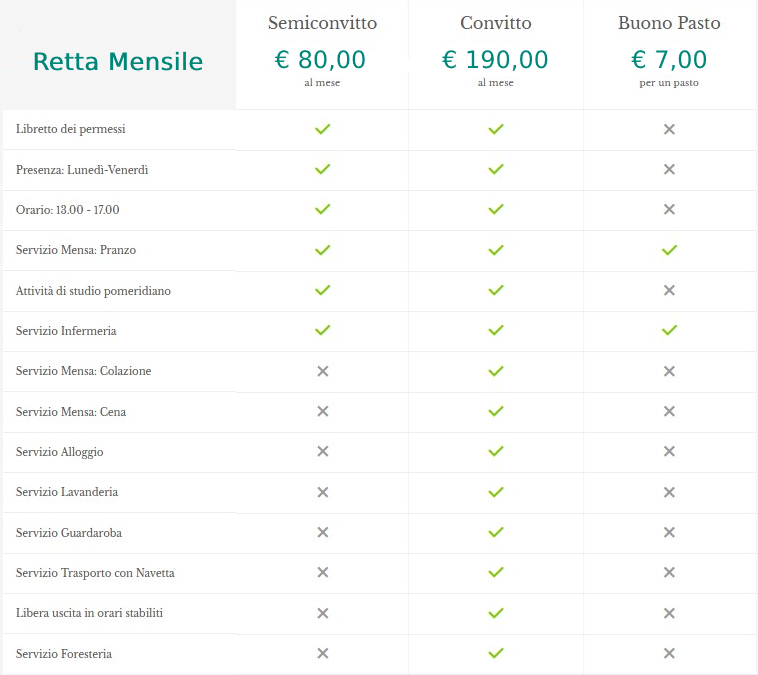The width and height of the screenshot is (758, 675).
Task: Click Convitto checkmark for Servizio Trasporto con Navetta
Action: pyautogui.click(x=496, y=572)
